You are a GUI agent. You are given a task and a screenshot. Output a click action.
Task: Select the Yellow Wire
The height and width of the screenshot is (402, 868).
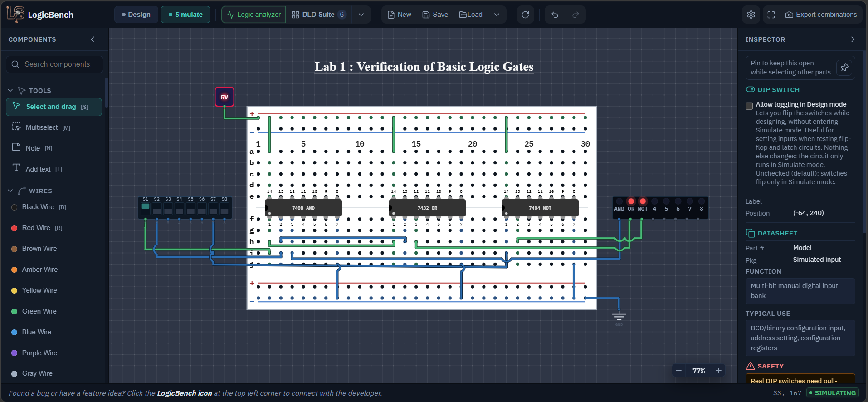tap(54, 290)
